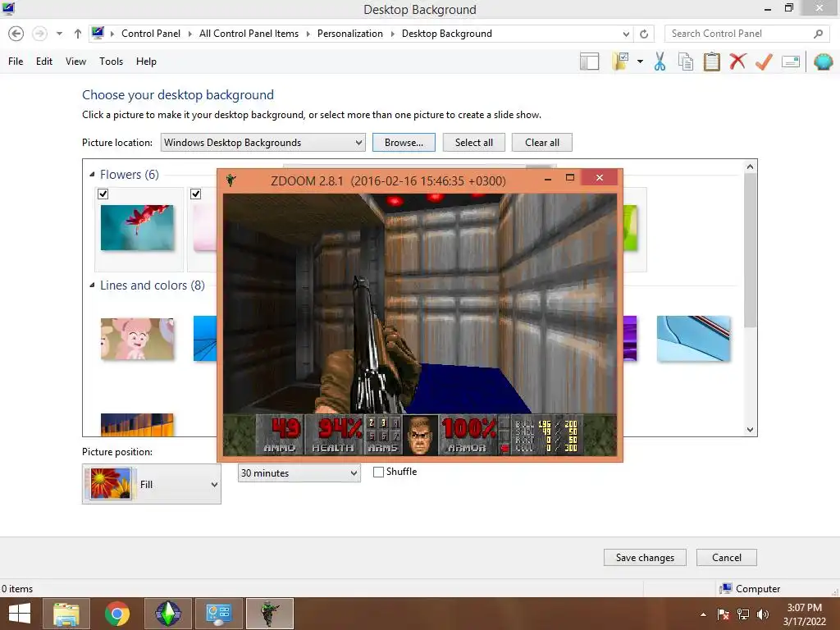Open address bar history dropdown arrow
The image size is (840, 630).
(626, 34)
